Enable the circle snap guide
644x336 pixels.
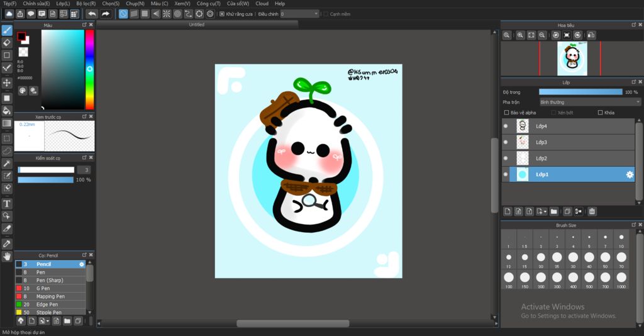click(177, 14)
